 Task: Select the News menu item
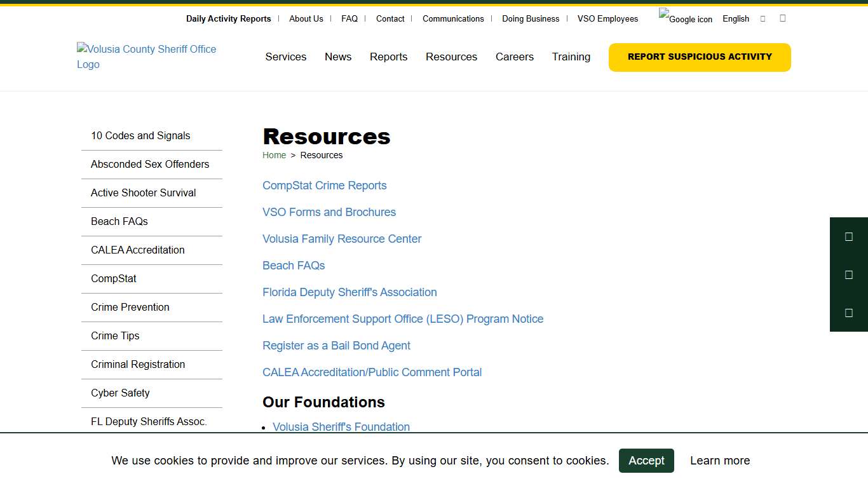(x=337, y=57)
